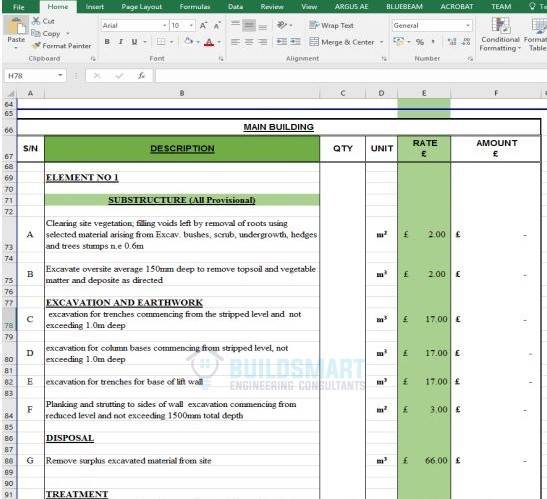Increase indent

295,42
